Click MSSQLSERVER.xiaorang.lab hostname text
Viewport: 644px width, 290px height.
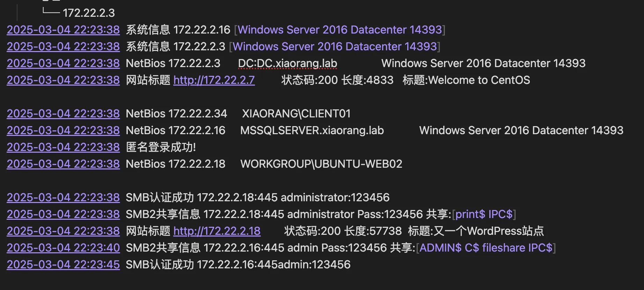(x=312, y=130)
